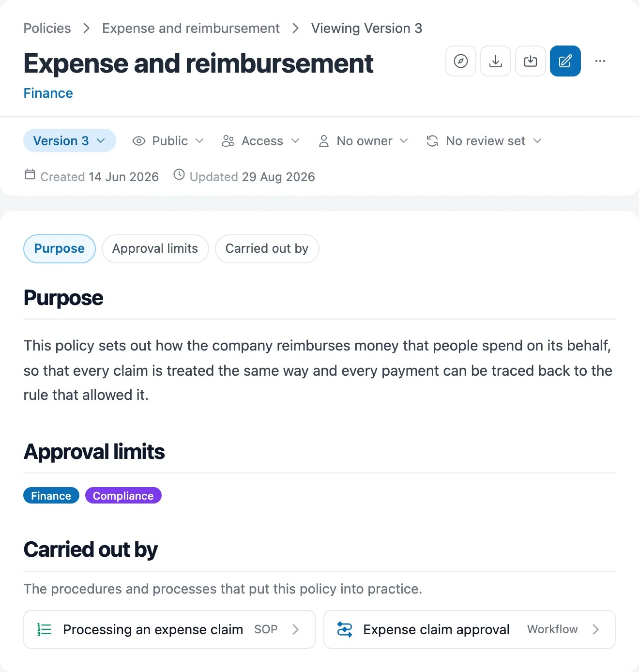
Task: Click the blue edit pencil button
Action: 565,61
